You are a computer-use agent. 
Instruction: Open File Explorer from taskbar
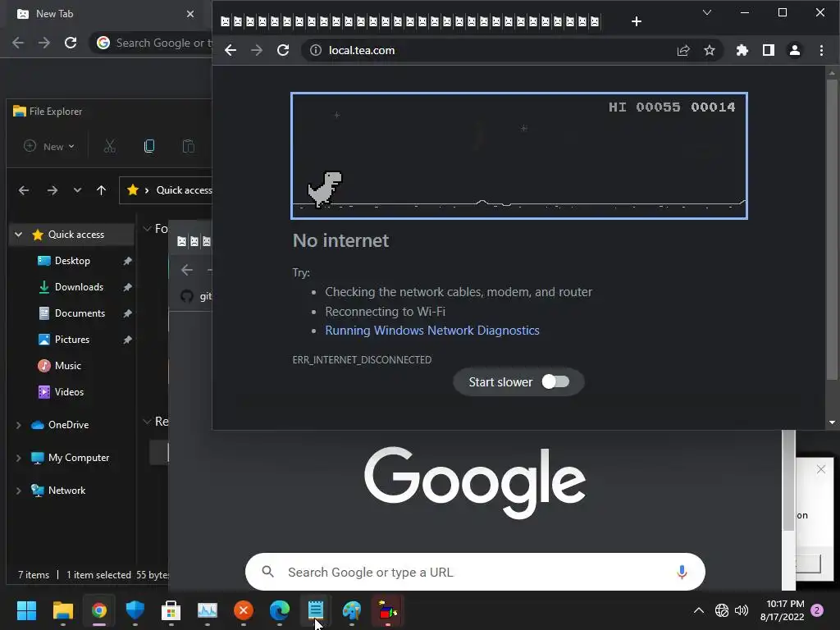pyautogui.click(x=62, y=610)
